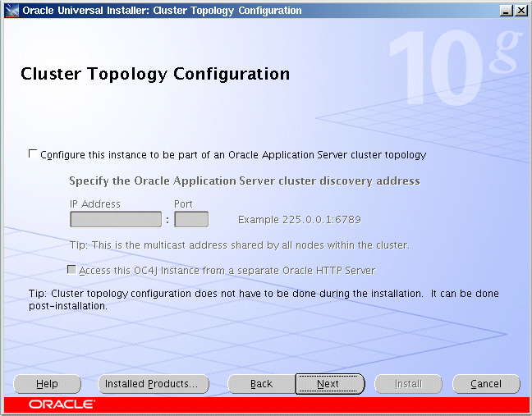This screenshot has height=416, width=532.
Task: Click 'Specify the Oracle Application Server' label
Action: point(245,181)
